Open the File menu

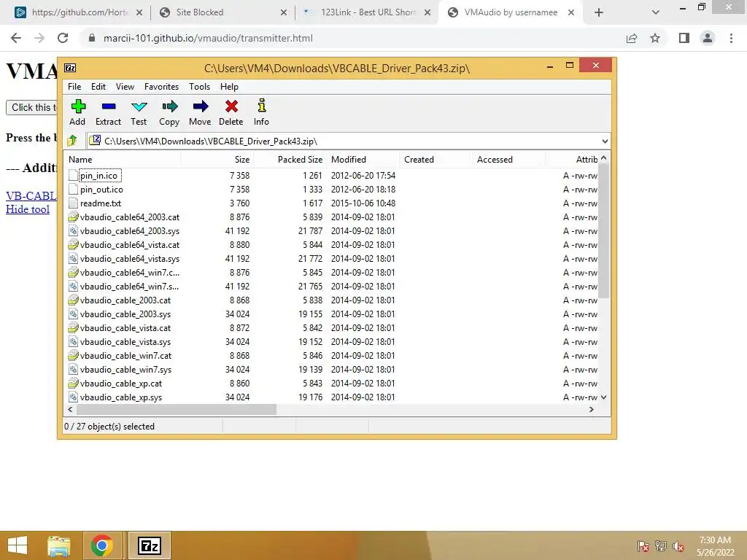74,87
